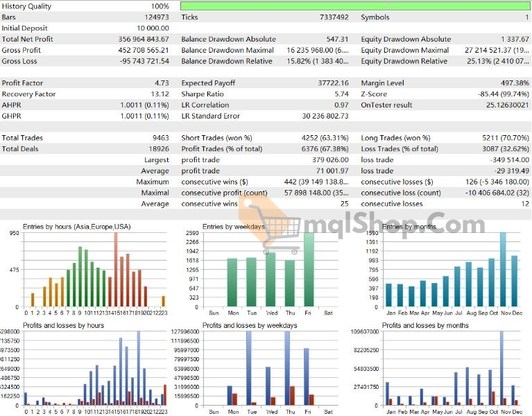Click the Mon bar in Entries by weekdays
Viewport: 532px width, 416px height.
(232, 283)
